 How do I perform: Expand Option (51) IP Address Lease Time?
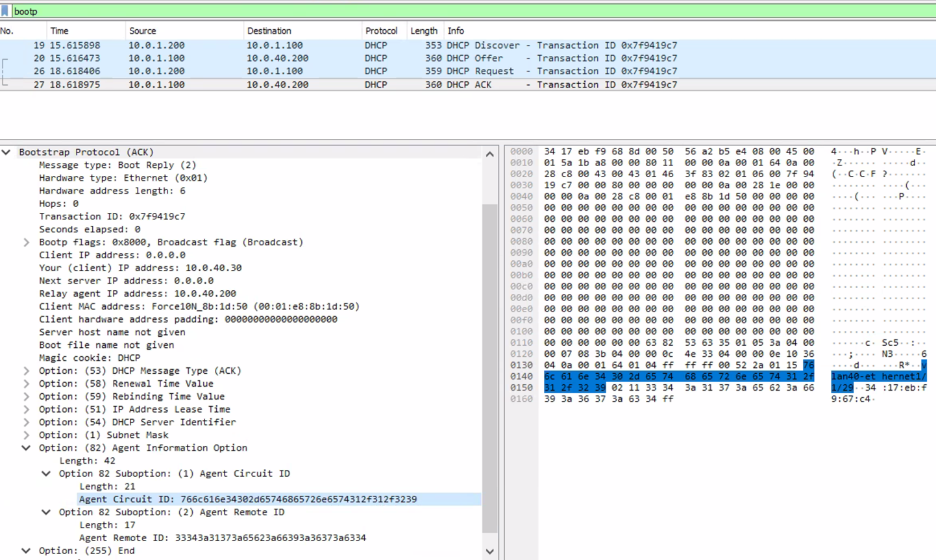(x=26, y=409)
